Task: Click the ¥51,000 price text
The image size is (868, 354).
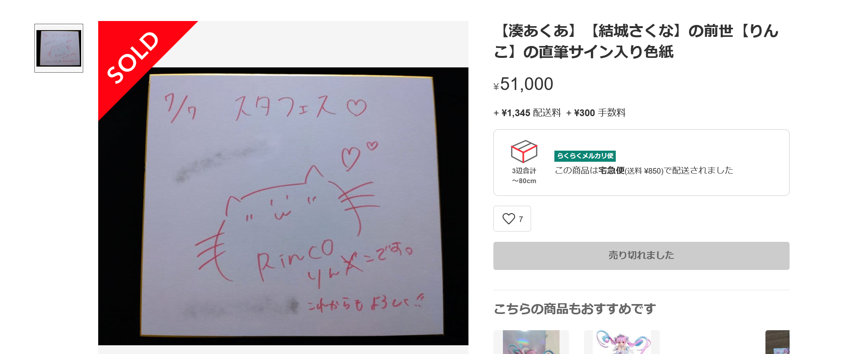Action: click(x=523, y=84)
